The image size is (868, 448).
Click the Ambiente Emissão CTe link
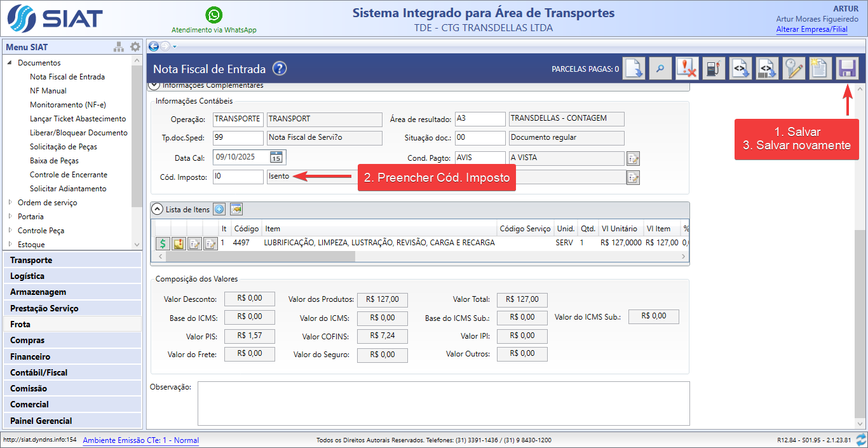point(140,440)
